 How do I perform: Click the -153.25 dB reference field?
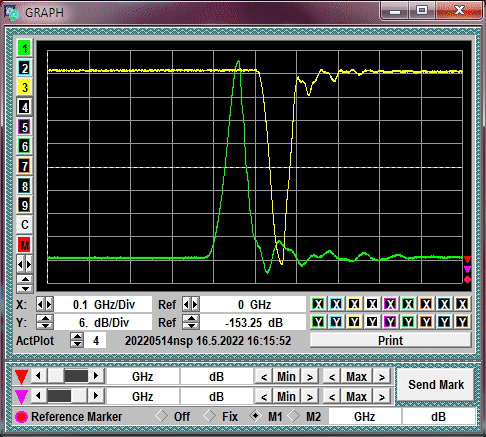tap(253, 322)
